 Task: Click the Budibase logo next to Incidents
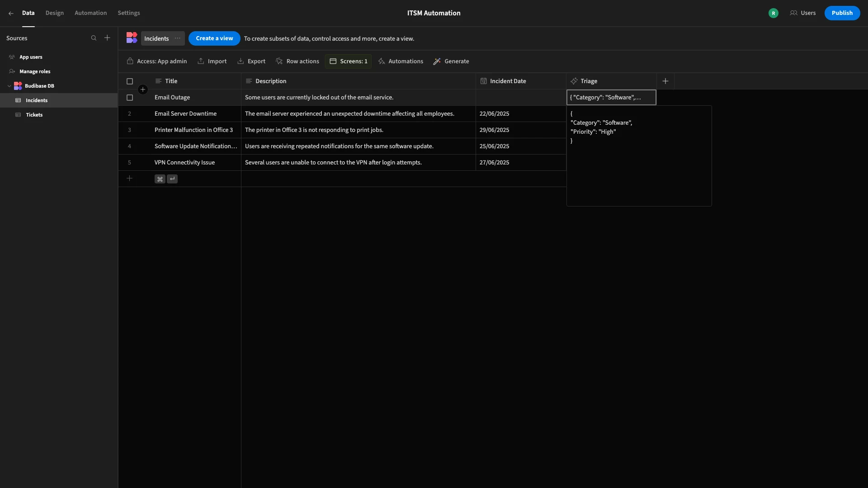click(x=132, y=38)
